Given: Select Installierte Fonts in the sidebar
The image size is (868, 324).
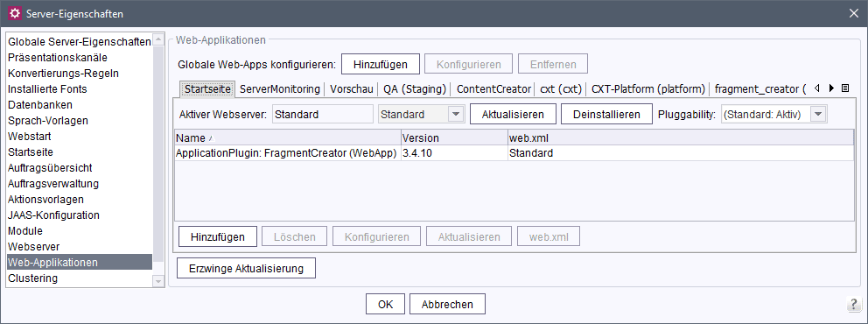Looking at the screenshot, I should point(79,89).
